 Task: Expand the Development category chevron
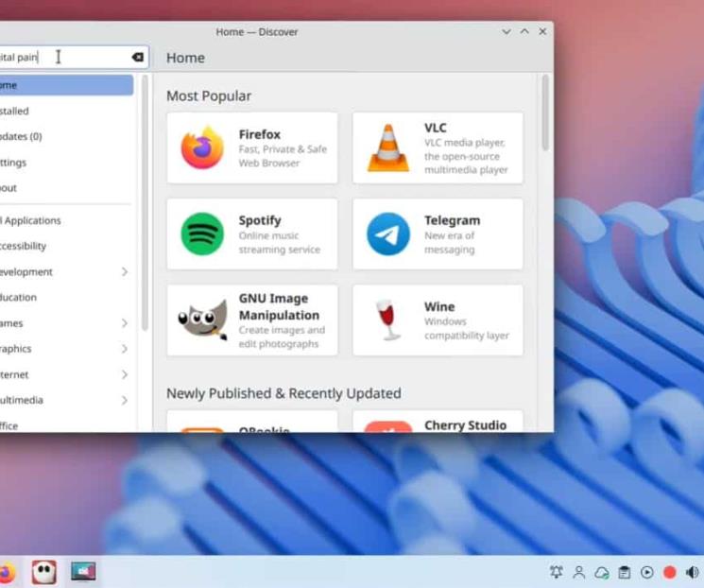point(125,271)
